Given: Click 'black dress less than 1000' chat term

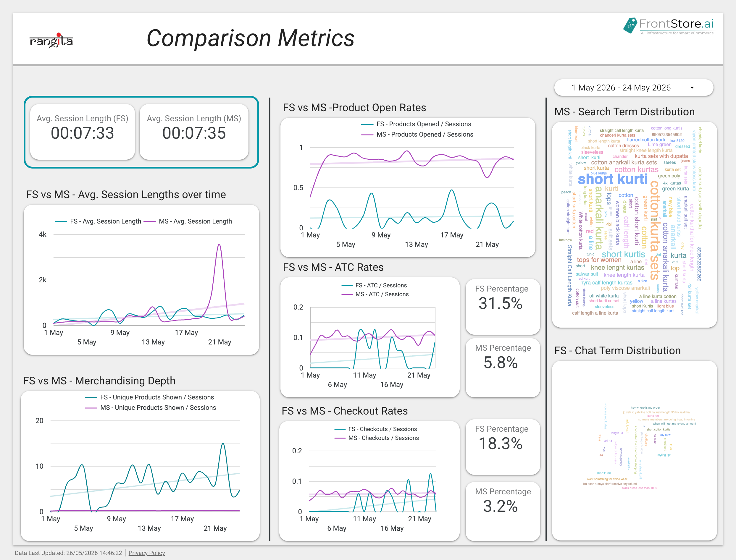Looking at the screenshot, I should pyautogui.click(x=639, y=488).
